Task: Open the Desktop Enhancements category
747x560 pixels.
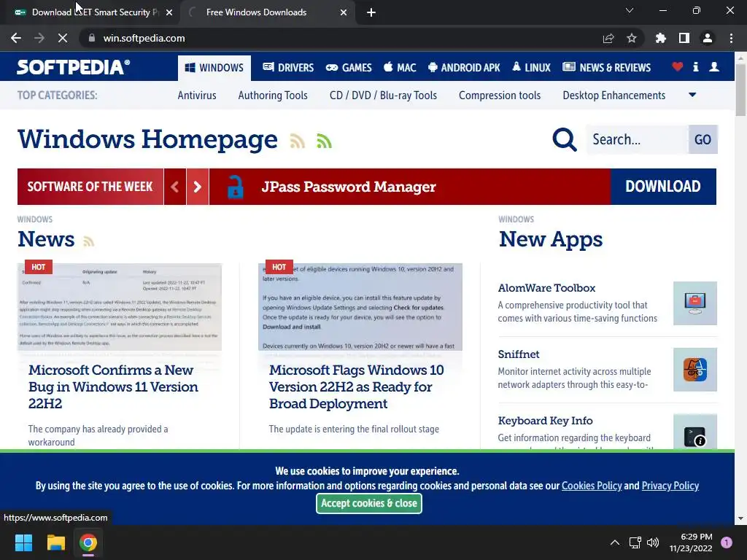Action: [614, 96]
